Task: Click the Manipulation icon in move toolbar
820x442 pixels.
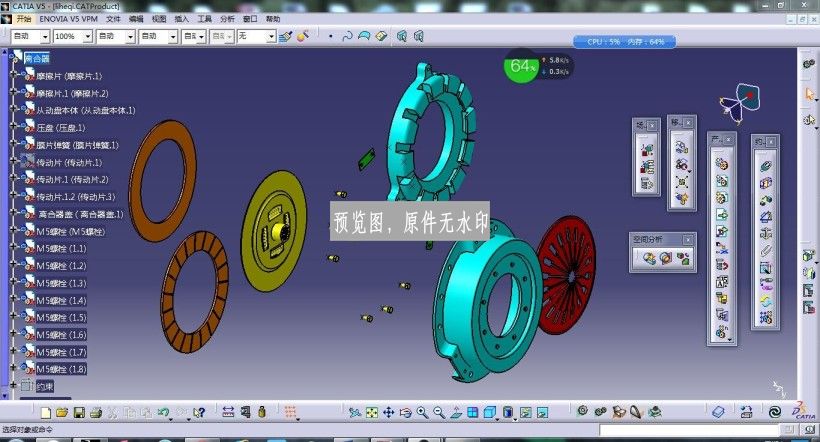Action: (681, 148)
